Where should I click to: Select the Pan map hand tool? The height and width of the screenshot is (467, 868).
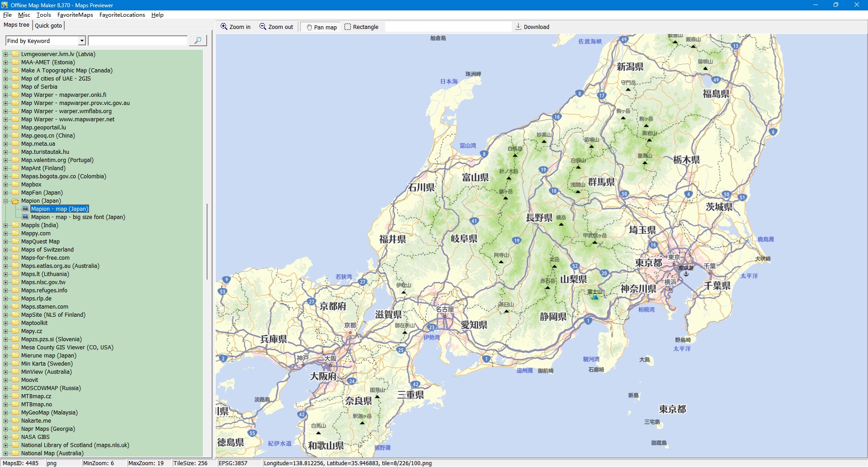pyautogui.click(x=310, y=27)
